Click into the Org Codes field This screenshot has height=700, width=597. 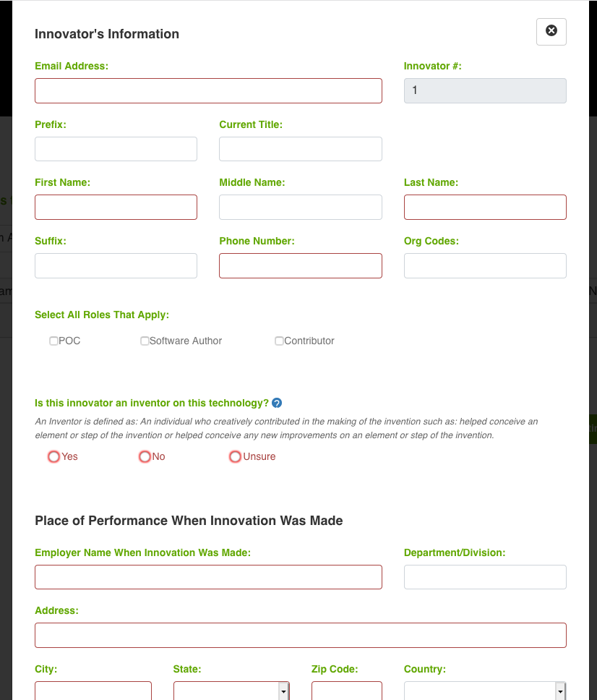tap(485, 265)
